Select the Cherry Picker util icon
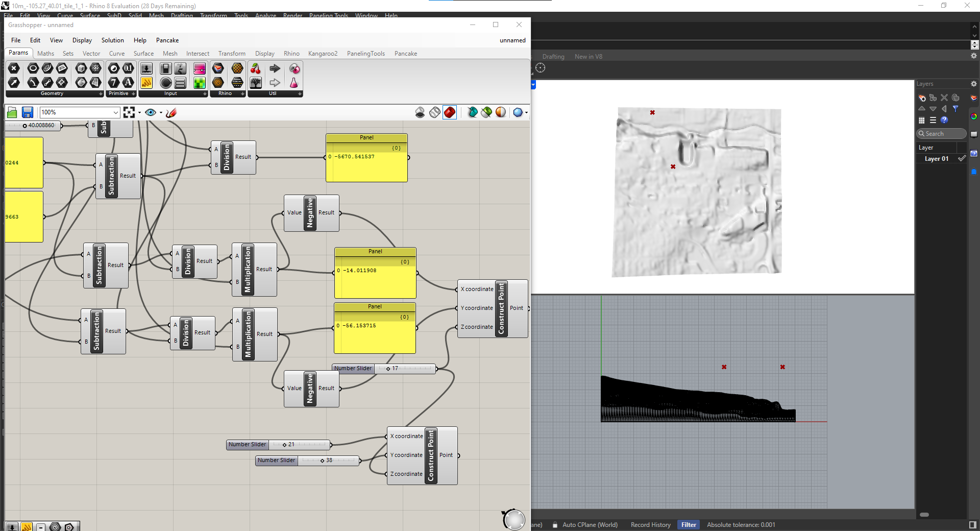Viewport: 980px width, 531px height. pyautogui.click(x=256, y=68)
